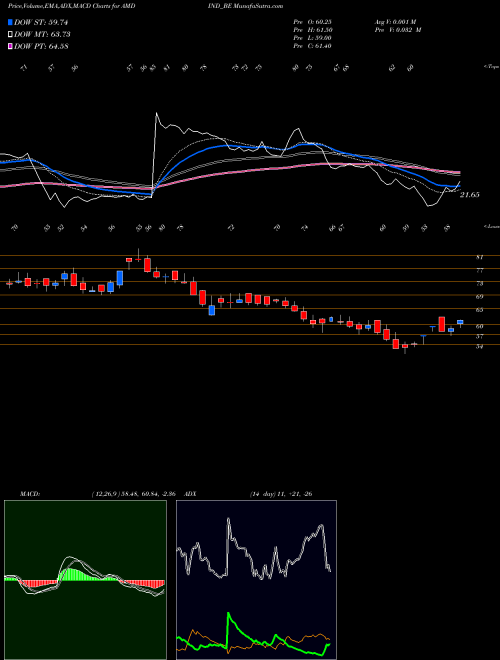Click the 'Pre L' low value
Viewport: 500px width, 660px height.
(x=312, y=38)
